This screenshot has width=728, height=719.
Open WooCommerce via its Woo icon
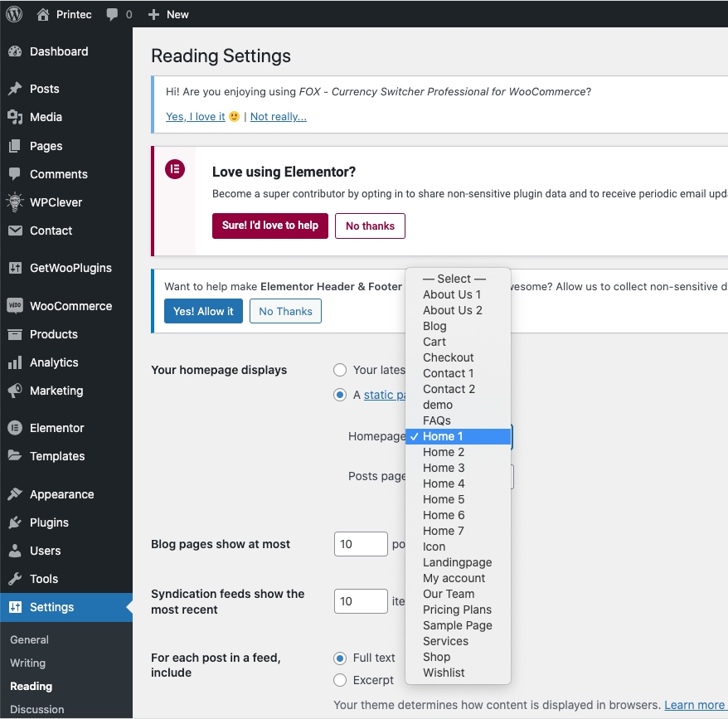[15, 306]
